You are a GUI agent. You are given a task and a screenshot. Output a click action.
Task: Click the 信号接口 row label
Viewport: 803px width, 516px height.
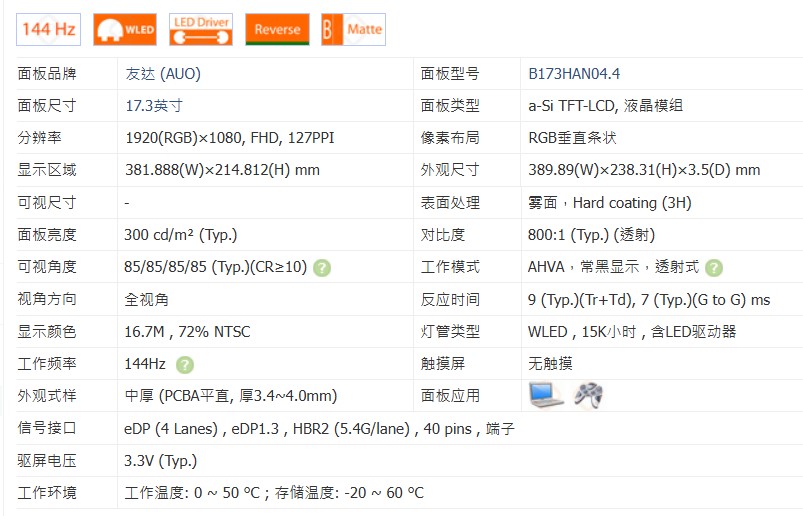pyautogui.click(x=47, y=428)
